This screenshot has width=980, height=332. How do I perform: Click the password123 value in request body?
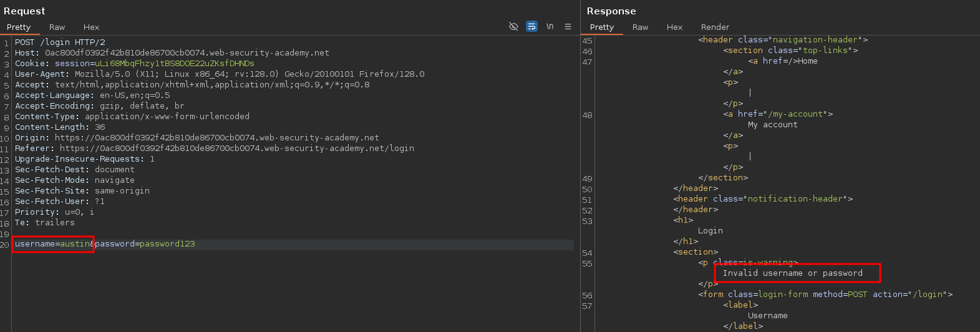tap(167, 244)
